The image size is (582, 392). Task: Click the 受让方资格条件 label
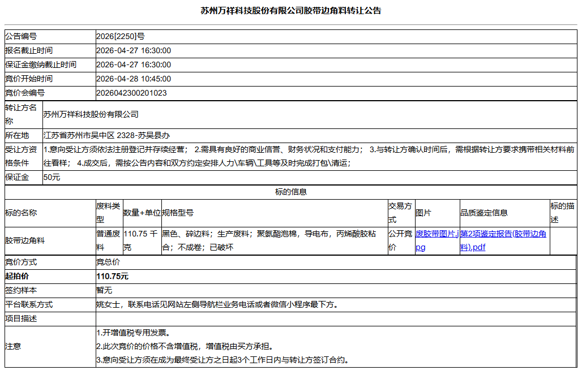(x=21, y=156)
